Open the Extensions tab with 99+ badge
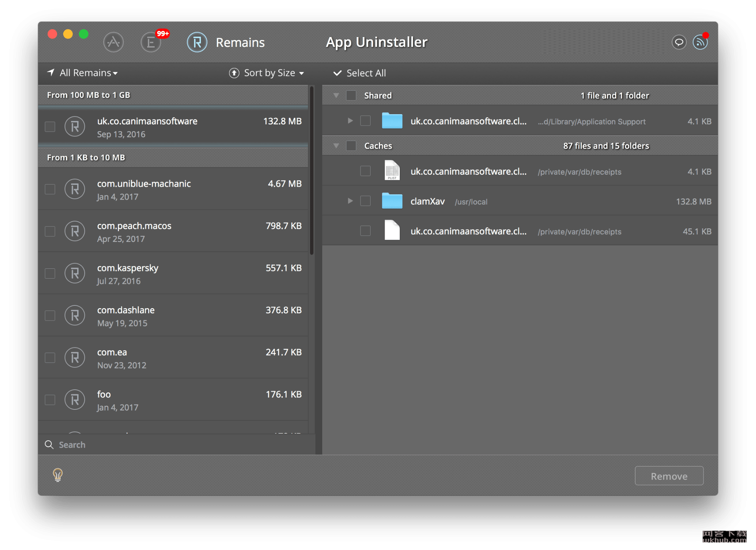 [151, 42]
